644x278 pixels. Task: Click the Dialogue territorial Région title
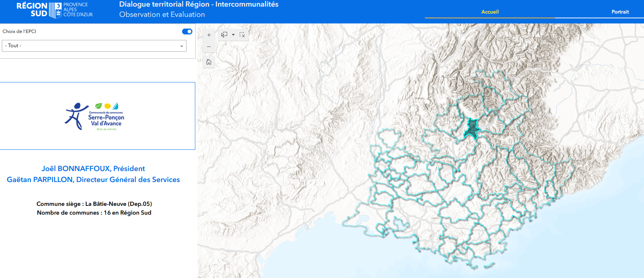[x=199, y=4]
